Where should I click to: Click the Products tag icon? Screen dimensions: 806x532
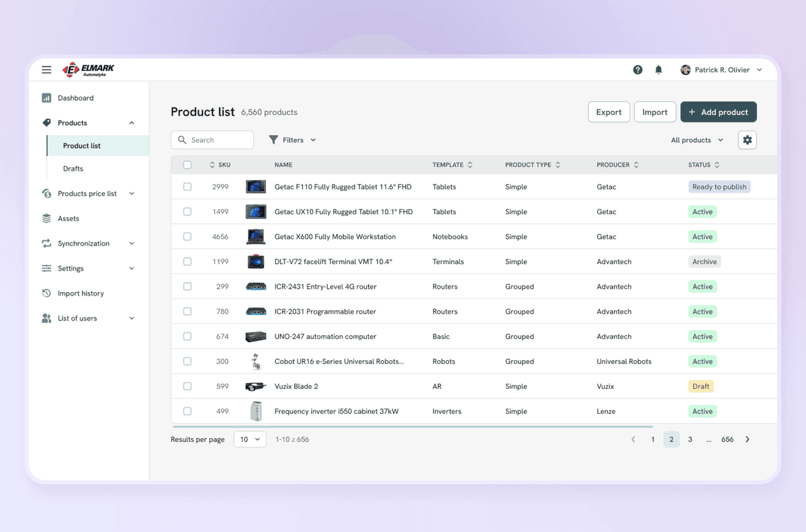pos(46,123)
